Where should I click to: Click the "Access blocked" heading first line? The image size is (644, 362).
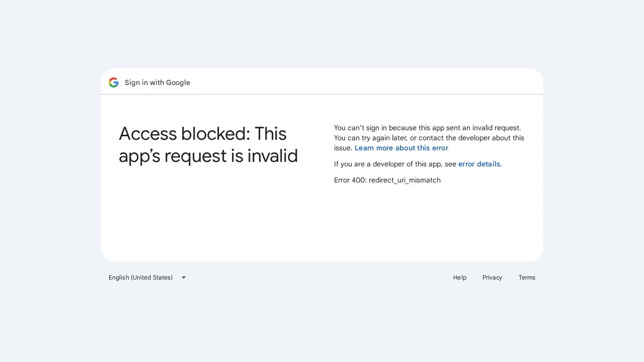coord(202,134)
